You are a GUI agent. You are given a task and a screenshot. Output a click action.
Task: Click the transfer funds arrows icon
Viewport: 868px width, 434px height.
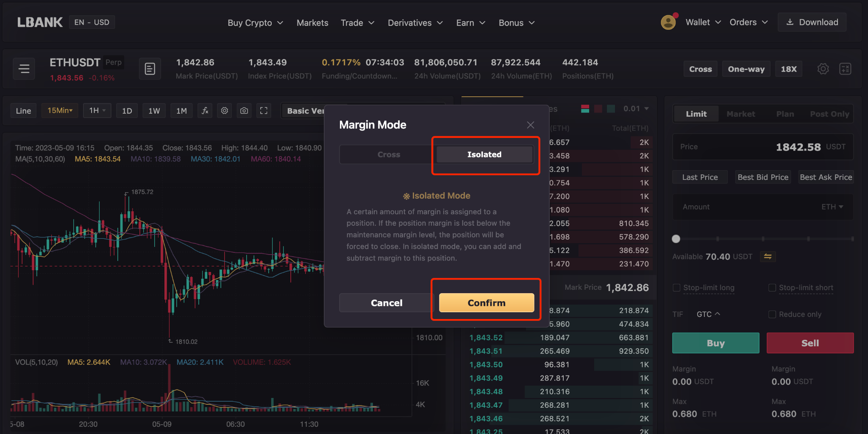click(x=768, y=256)
